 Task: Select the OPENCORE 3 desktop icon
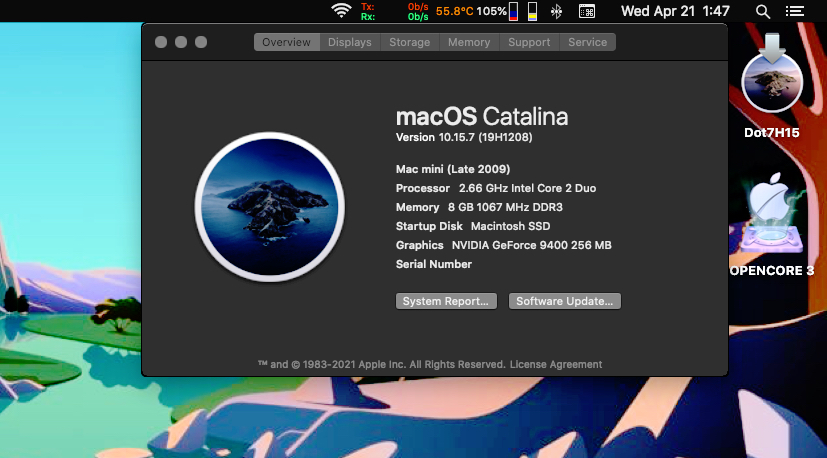coord(772,224)
